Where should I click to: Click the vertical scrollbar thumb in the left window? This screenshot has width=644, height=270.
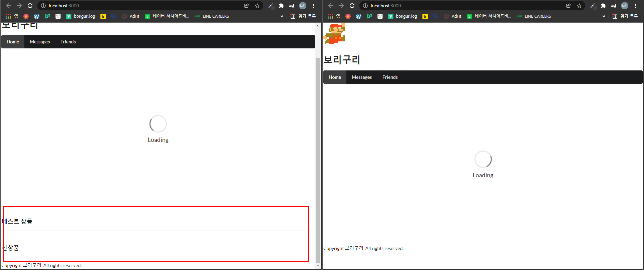(318, 160)
